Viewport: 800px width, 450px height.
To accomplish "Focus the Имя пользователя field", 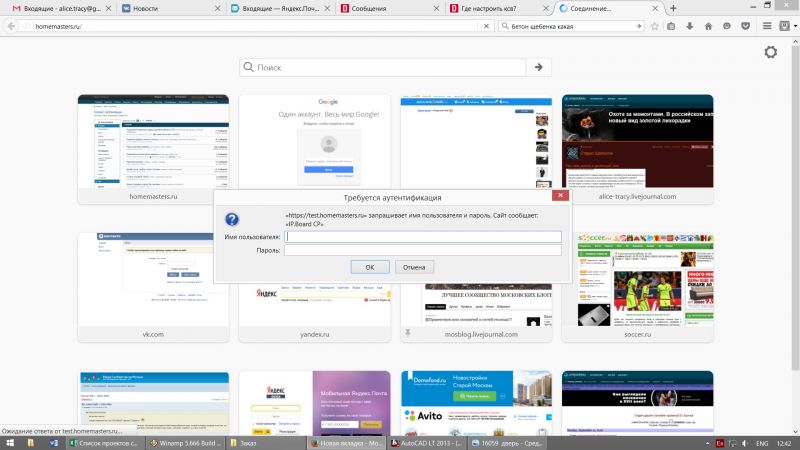I will pyautogui.click(x=422, y=236).
